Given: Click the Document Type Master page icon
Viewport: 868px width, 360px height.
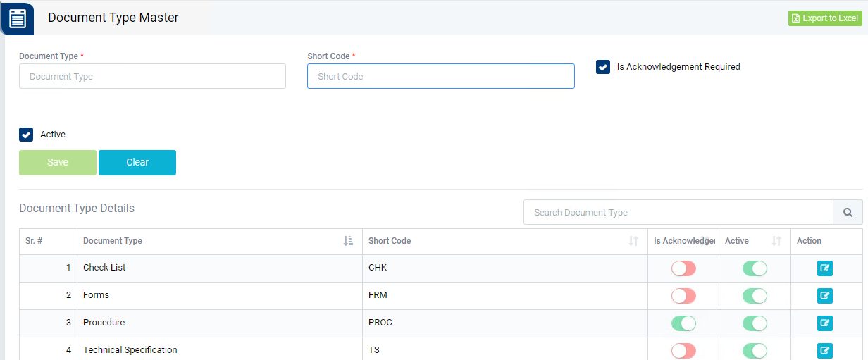Looking at the screenshot, I should pos(17,18).
